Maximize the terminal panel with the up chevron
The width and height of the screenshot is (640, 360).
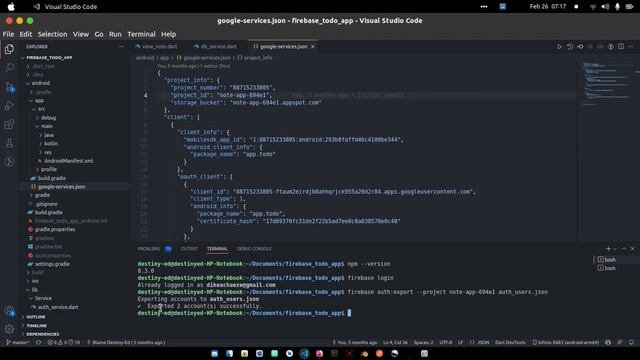pos(624,249)
